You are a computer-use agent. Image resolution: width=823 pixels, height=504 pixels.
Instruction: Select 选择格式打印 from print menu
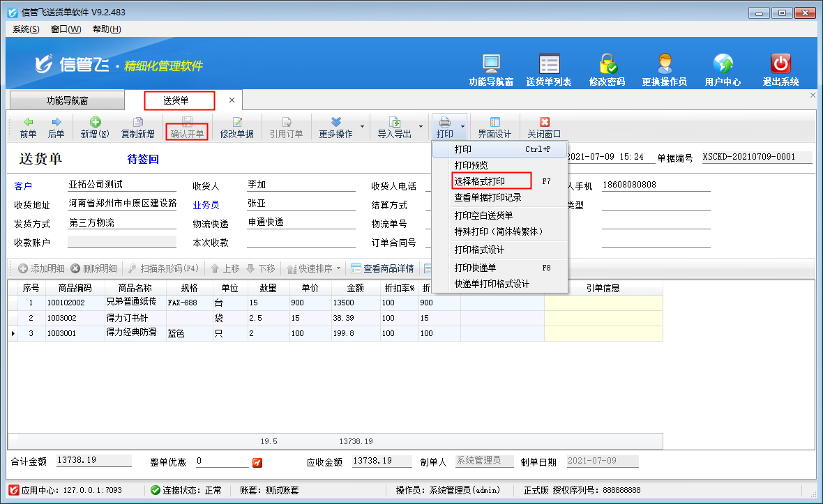click(x=480, y=181)
